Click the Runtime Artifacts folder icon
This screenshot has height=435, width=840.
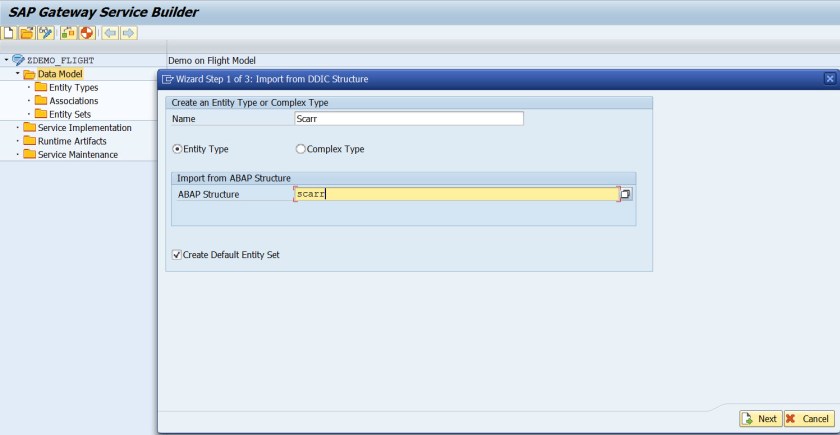[x=29, y=141]
